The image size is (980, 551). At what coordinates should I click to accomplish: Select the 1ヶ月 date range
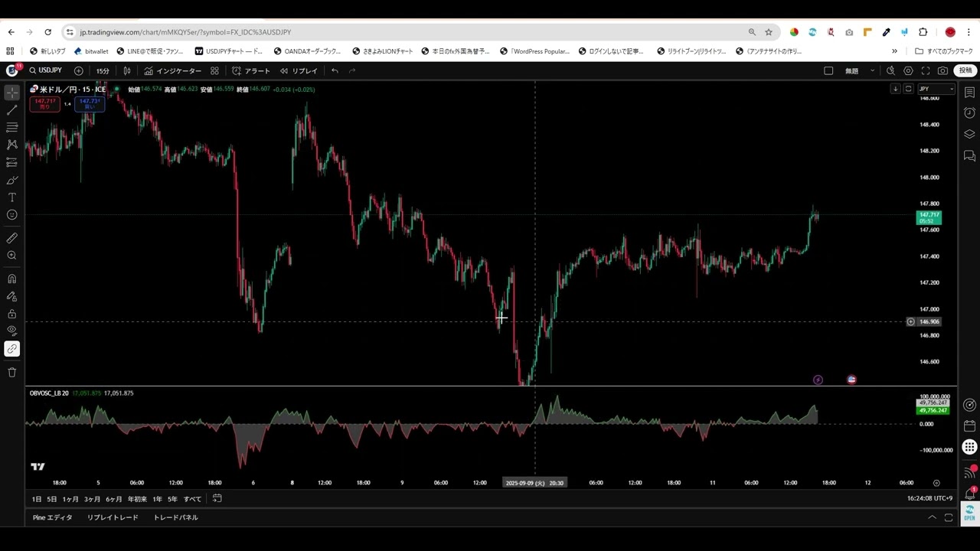coord(70,499)
